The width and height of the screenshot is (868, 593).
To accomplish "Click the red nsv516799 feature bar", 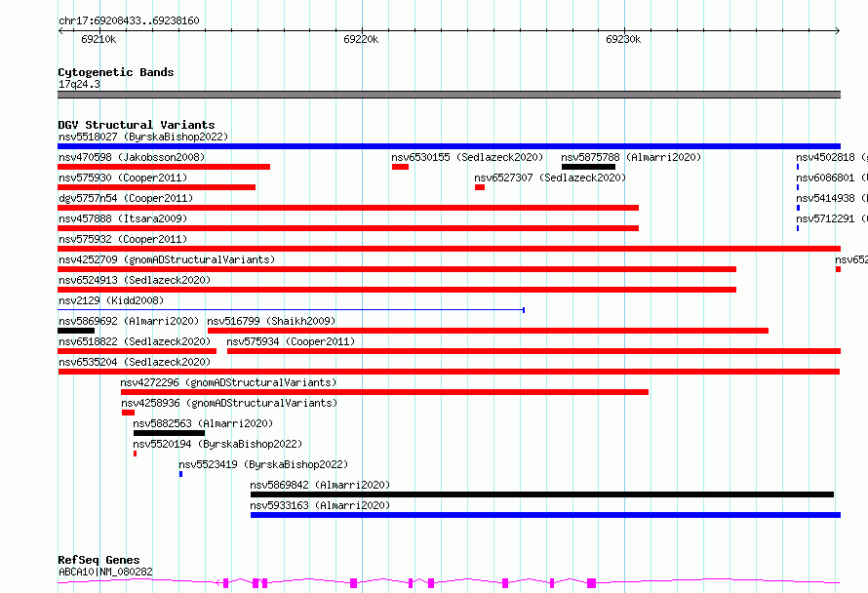I will click(x=488, y=331).
